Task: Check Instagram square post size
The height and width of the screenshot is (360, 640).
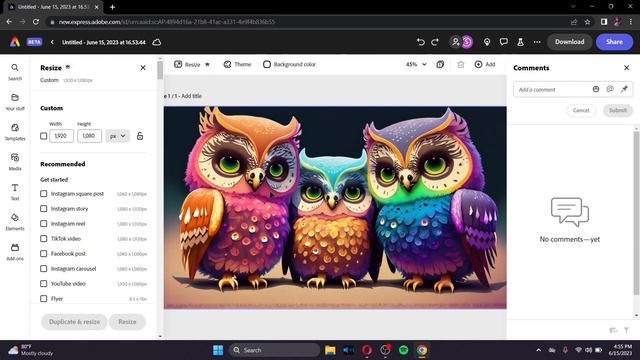Action: tap(44, 193)
